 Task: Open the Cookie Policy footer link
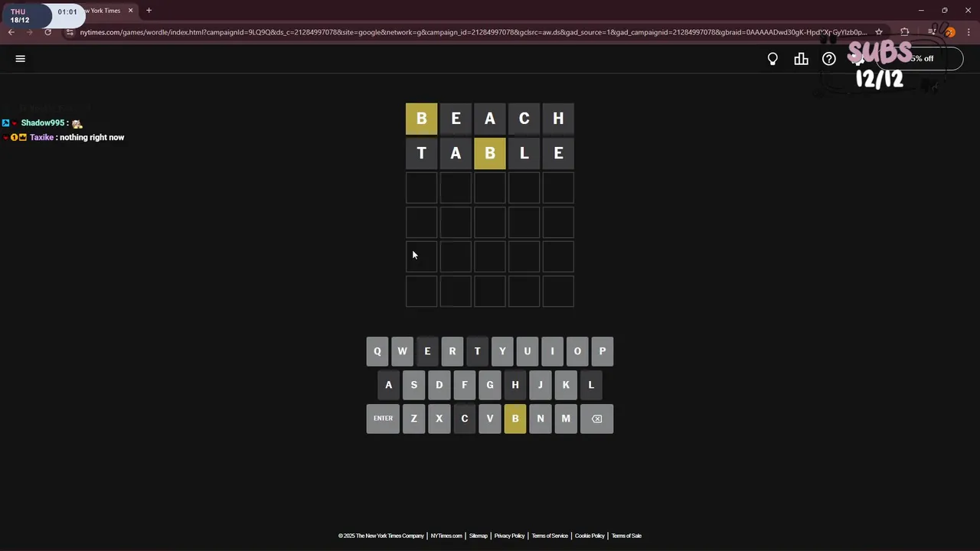tap(590, 536)
